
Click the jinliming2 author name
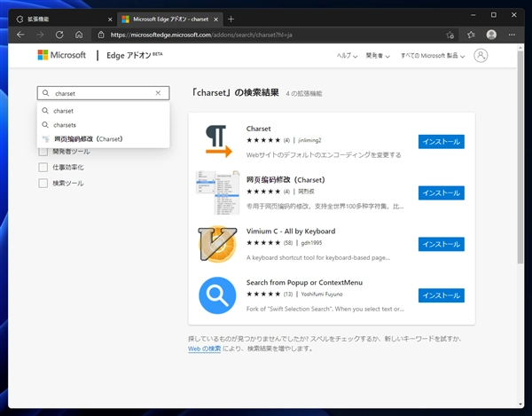[309, 140]
